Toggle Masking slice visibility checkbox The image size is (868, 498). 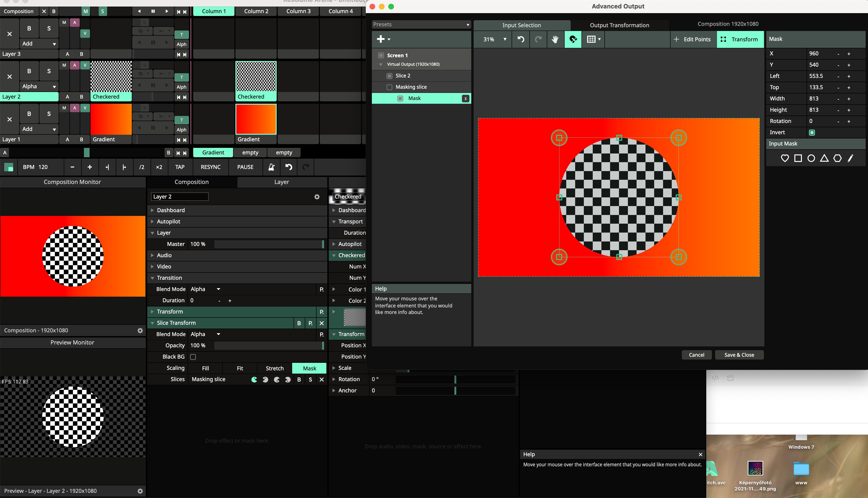pos(389,87)
